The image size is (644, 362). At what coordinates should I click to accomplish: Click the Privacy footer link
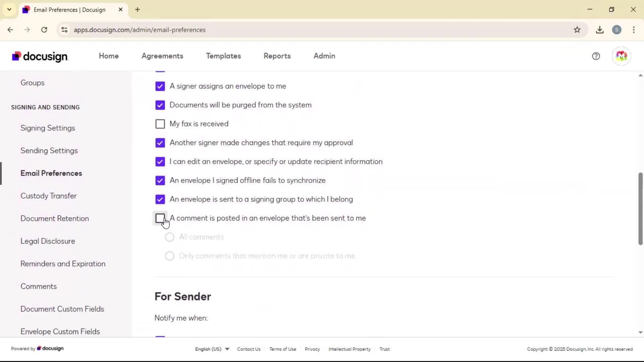point(312,349)
